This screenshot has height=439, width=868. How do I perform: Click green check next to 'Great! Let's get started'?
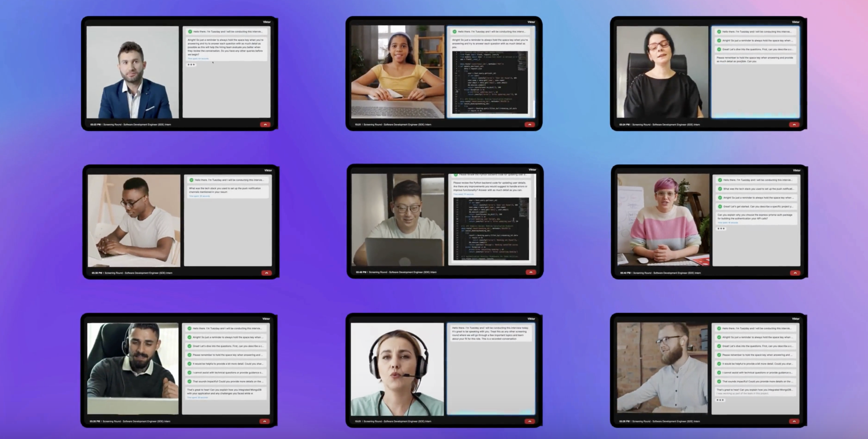[x=720, y=207]
